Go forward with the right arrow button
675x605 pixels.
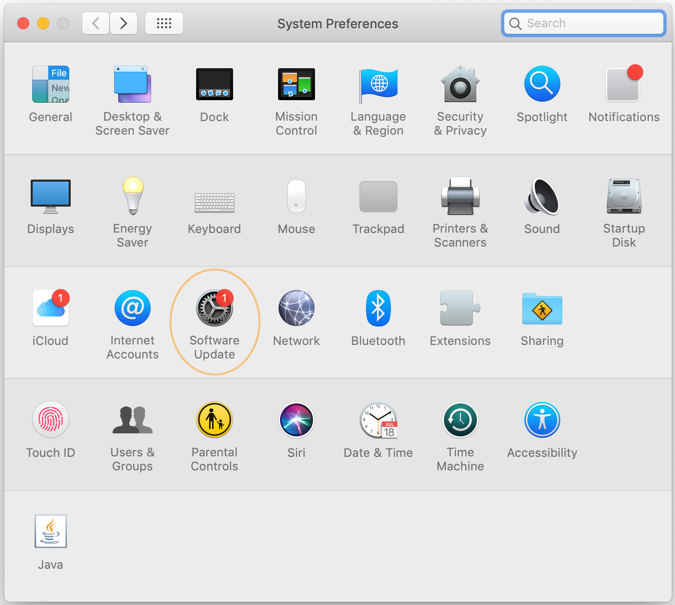124,23
